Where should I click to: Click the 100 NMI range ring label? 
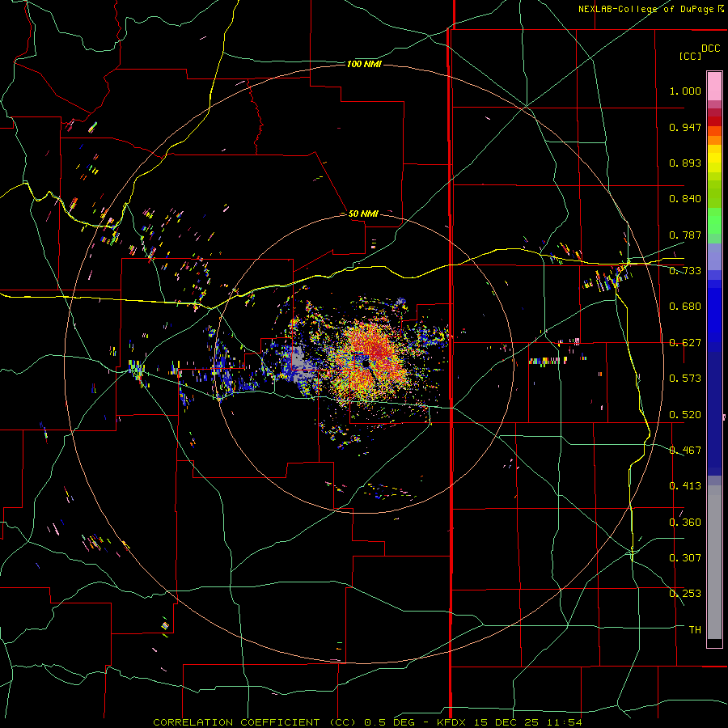point(364,64)
